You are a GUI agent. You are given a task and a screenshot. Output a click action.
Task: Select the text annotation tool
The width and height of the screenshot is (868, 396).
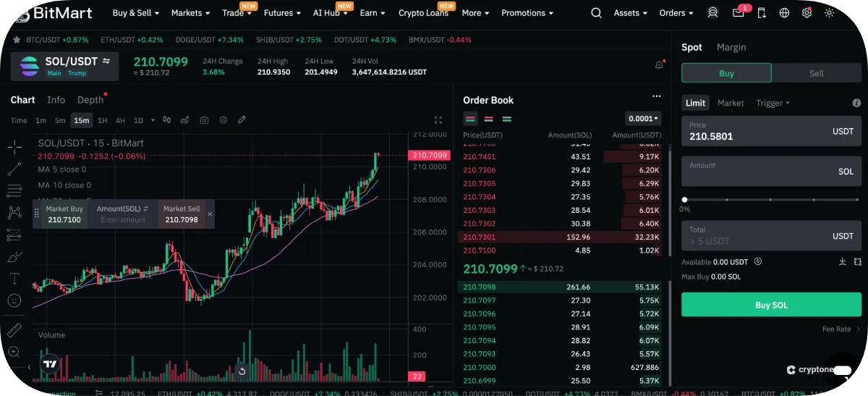pyautogui.click(x=14, y=278)
